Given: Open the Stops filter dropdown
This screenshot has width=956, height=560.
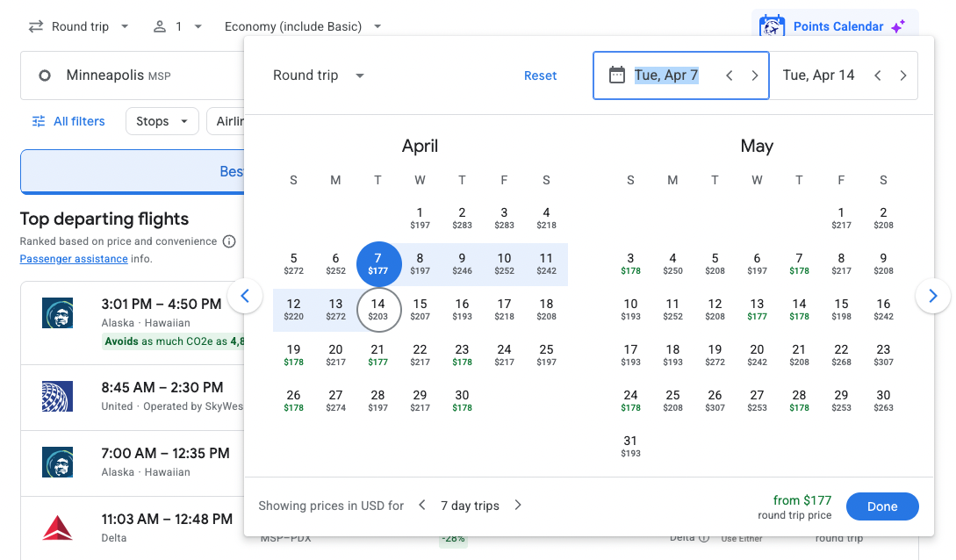Looking at the screenshot, I should coord(162,121).
